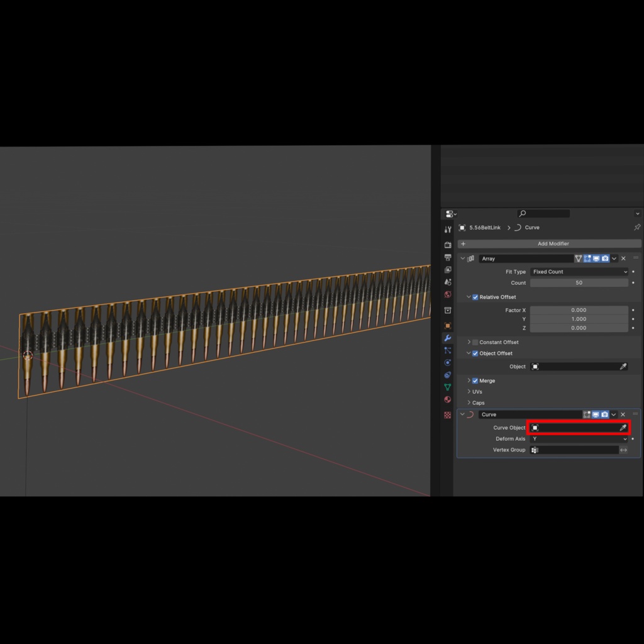
Task: Open the Object Data mesh properties icon
Action: point(448,387)
